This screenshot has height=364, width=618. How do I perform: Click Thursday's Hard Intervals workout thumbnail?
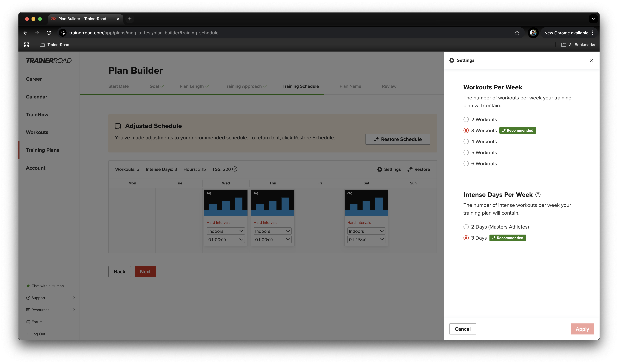[x=273, y=203]
